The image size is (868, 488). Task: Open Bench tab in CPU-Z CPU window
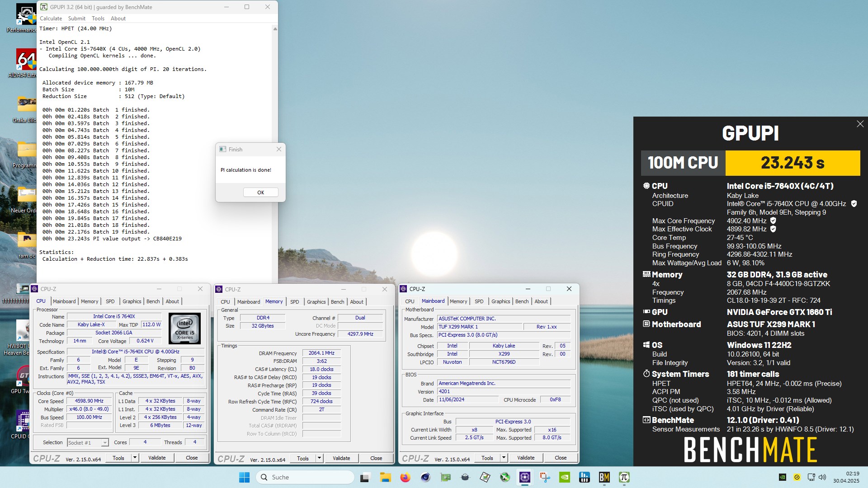pyautogui.click(x=153, y=301)
